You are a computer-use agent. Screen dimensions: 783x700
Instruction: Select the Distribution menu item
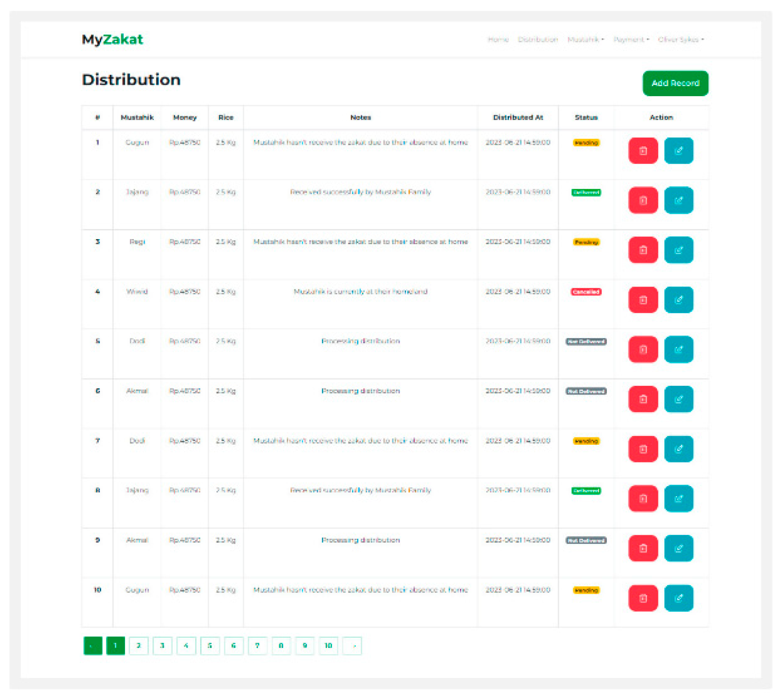point(538,40)
